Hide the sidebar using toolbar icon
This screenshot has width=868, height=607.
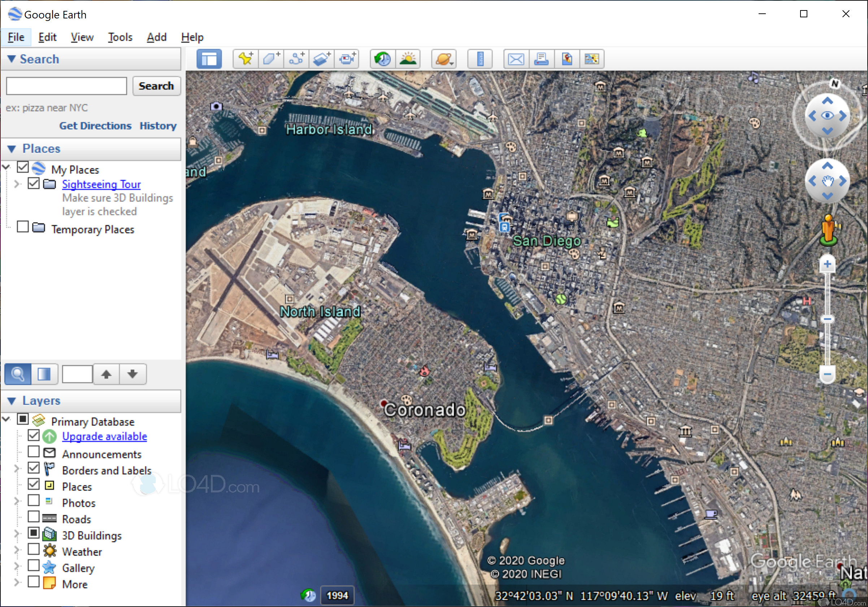coord(209,59)
